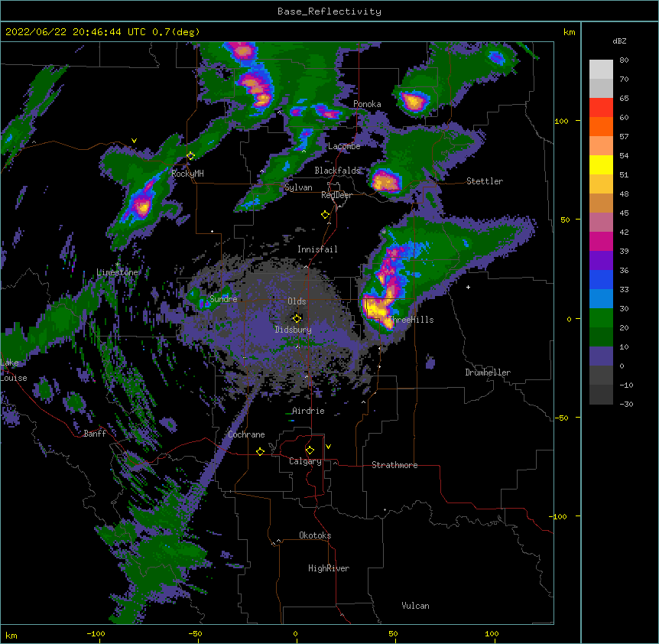This screenshot has height=644, width=659.
Task: Pick the bright yellow 51-54 dBZ legend band
Action: [601, 165]
